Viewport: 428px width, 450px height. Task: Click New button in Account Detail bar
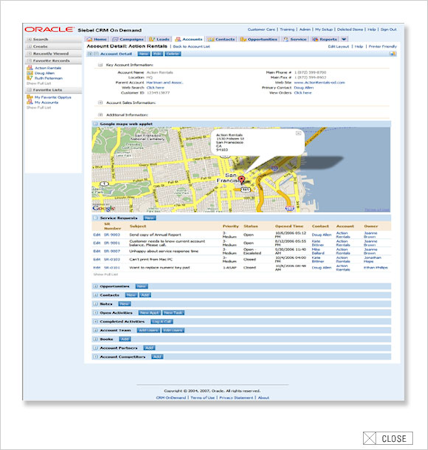(144, 54)
